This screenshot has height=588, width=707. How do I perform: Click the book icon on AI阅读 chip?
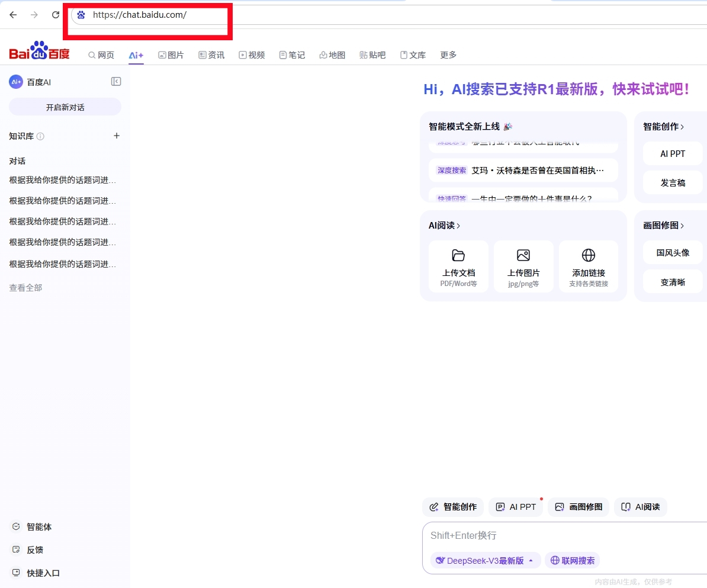pyautogui.click(x=626, y=507)
